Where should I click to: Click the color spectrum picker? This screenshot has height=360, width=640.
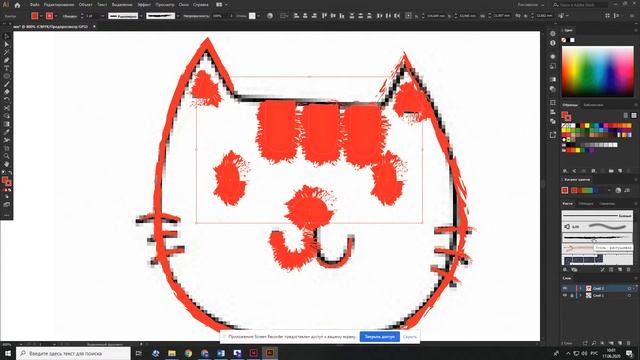coord(598,72)
